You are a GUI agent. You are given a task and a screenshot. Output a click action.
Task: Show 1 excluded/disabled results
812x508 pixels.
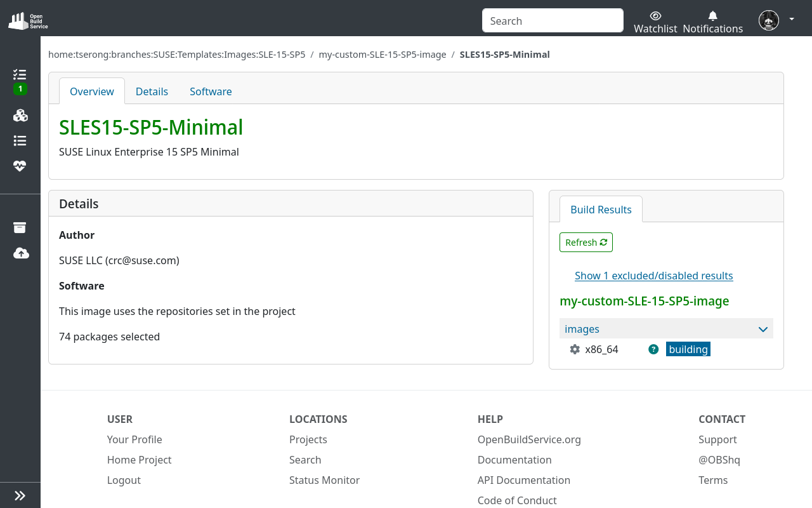(653, 276)
